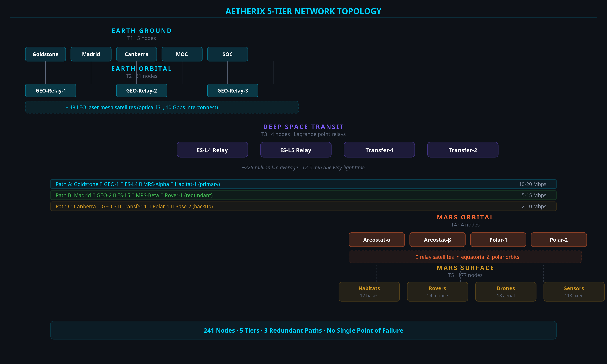The height and width of the screenshot is (364, 607).
Task: Click the SOC node box
Action: click(227, 54)
